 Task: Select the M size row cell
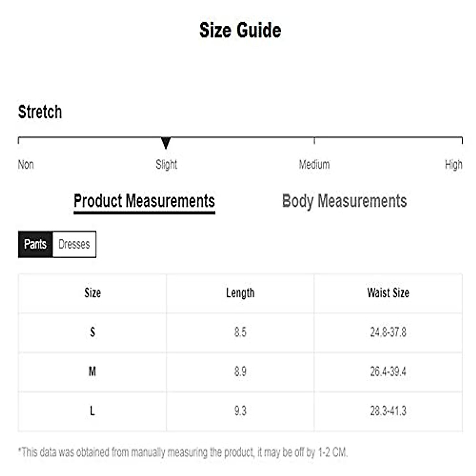point(92,372)
